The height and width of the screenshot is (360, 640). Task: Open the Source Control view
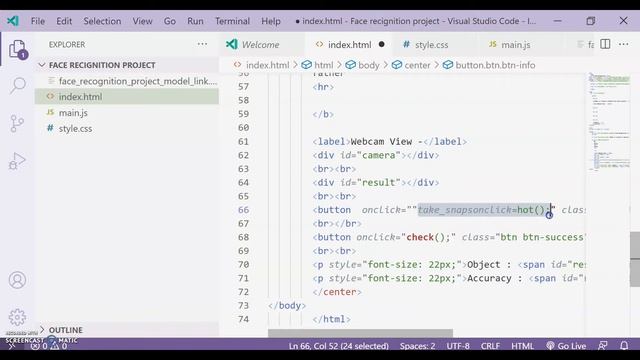click(17, 123)
